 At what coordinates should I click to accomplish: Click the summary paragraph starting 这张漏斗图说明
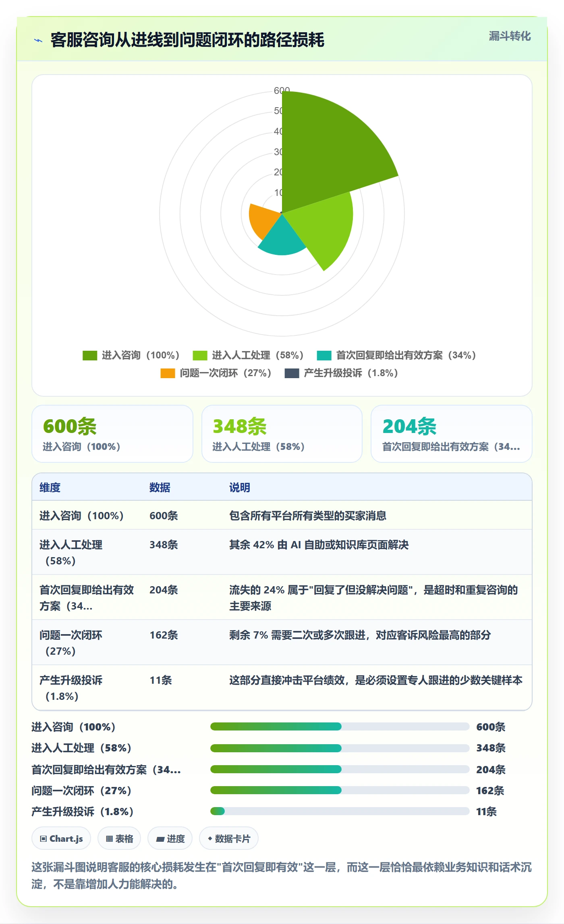282,876
